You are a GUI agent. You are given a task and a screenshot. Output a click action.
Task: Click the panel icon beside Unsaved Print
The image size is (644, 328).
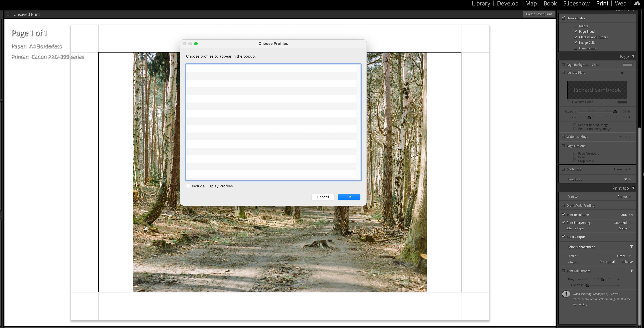8,14
